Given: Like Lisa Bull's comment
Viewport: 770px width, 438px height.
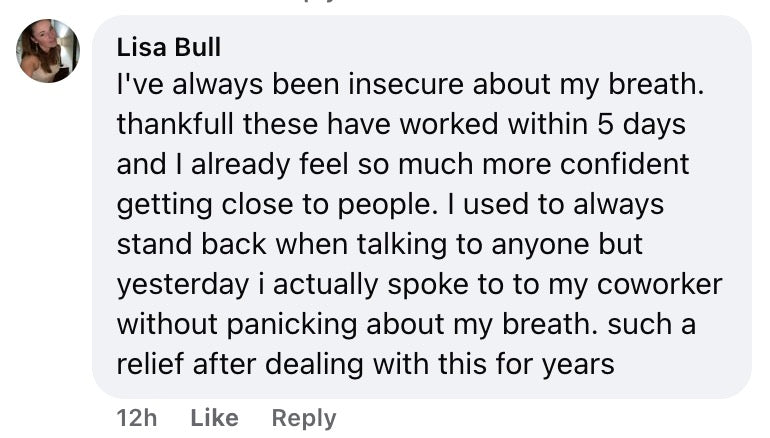Looking at the screenshot, I should point(214,418).
